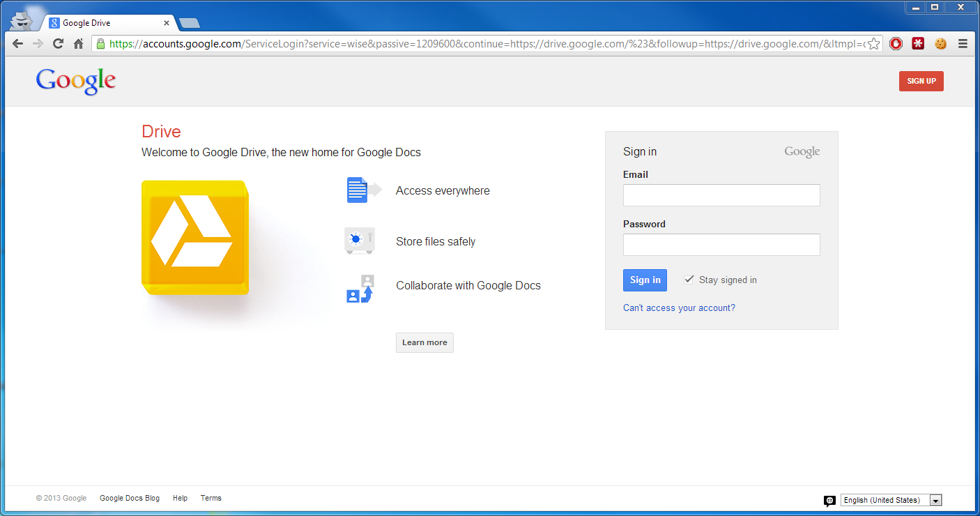980x516 pixels.
Task: Click inside the Email input field
Action: point(721,195)
